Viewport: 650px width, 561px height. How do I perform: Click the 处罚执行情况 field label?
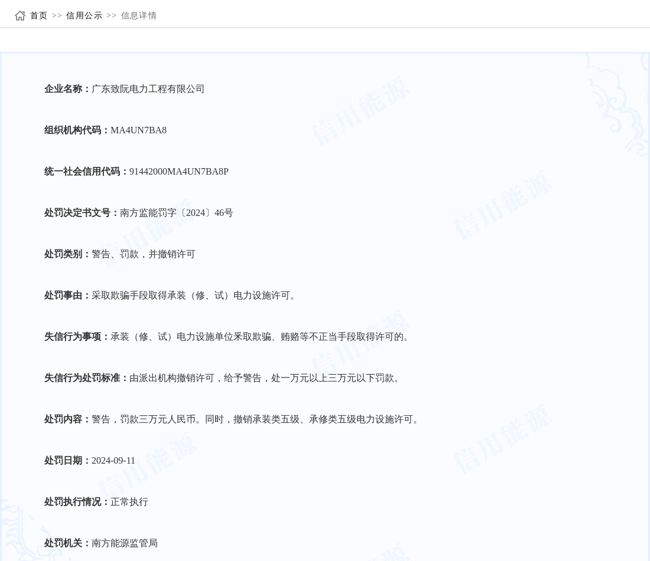[x=76, y=502]
